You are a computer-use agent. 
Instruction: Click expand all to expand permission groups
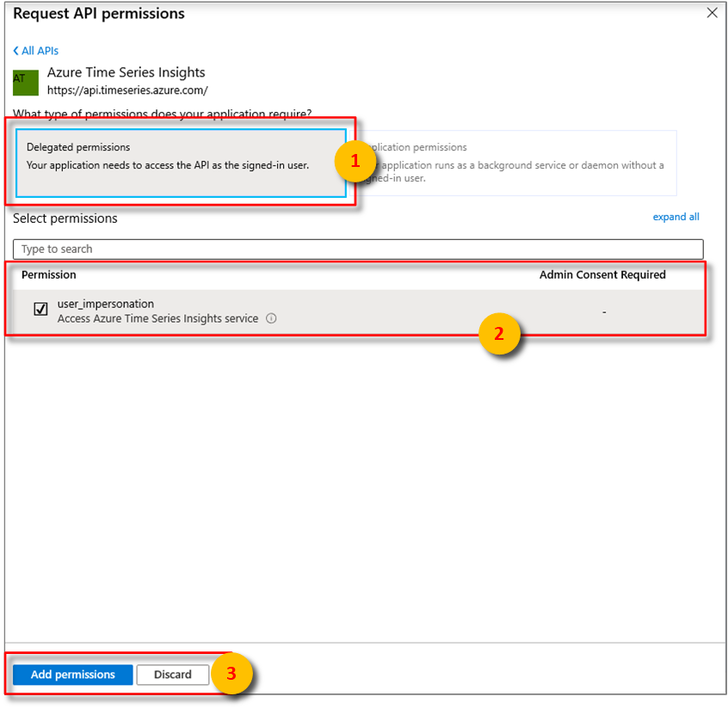point(676,216)
